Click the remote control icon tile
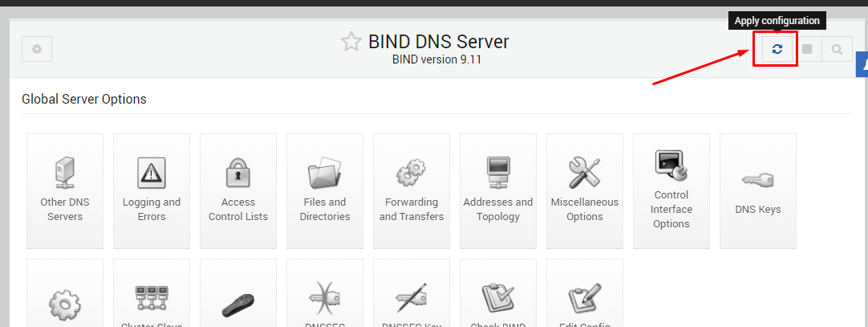The height and width of the screenshot is (327, 868). click(238, 293)
